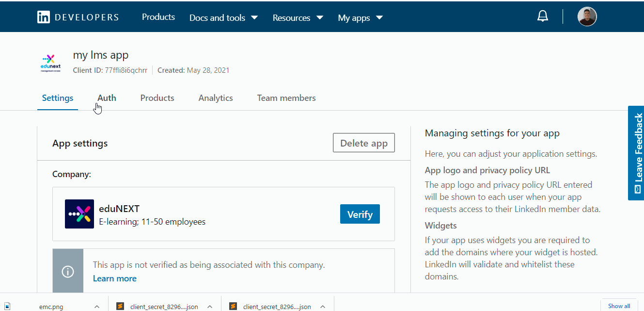Screen dimensions: 644x311
Task: Click the Widgets heading in the help panel
Action: click(x=441, y=226)
